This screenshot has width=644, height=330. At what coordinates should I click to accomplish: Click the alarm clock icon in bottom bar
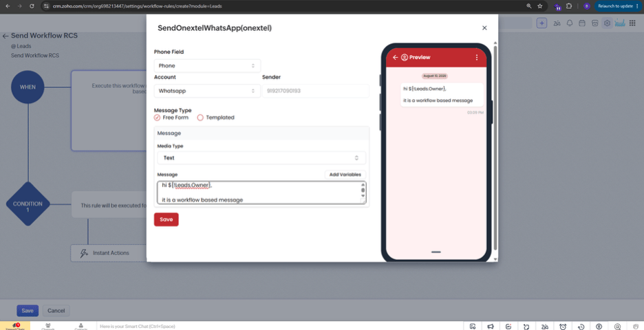tap(563, 327)
